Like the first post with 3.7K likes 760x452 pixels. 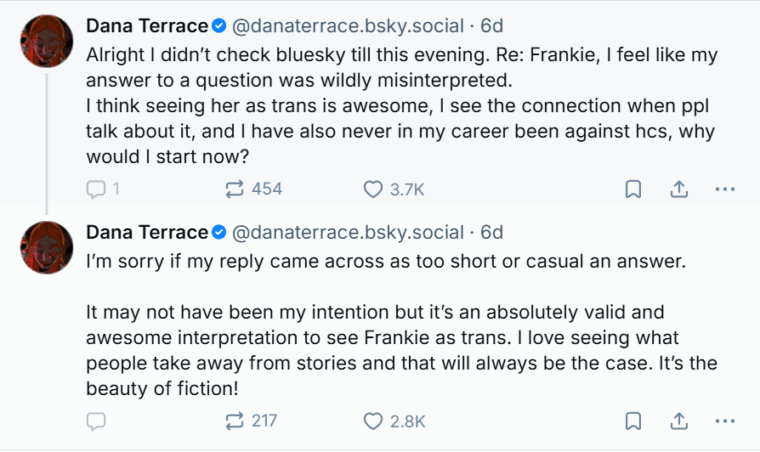(x=373, y=188)
